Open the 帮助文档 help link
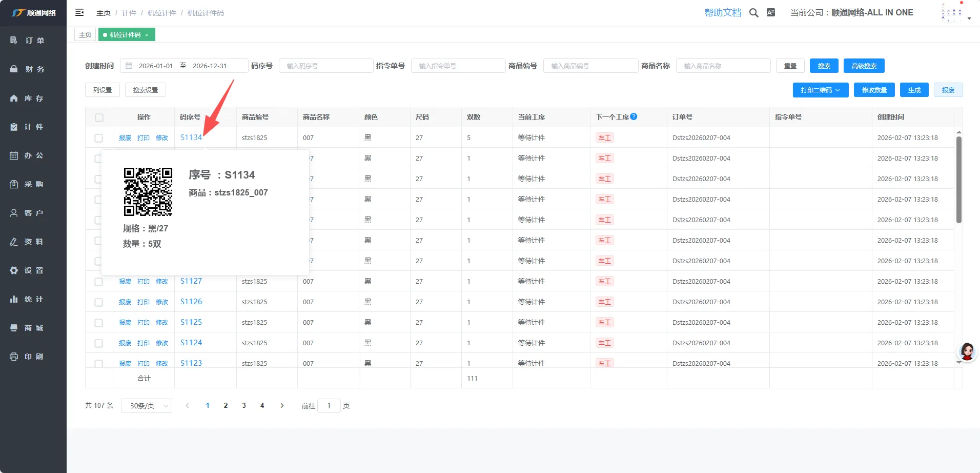 (722, 13)
